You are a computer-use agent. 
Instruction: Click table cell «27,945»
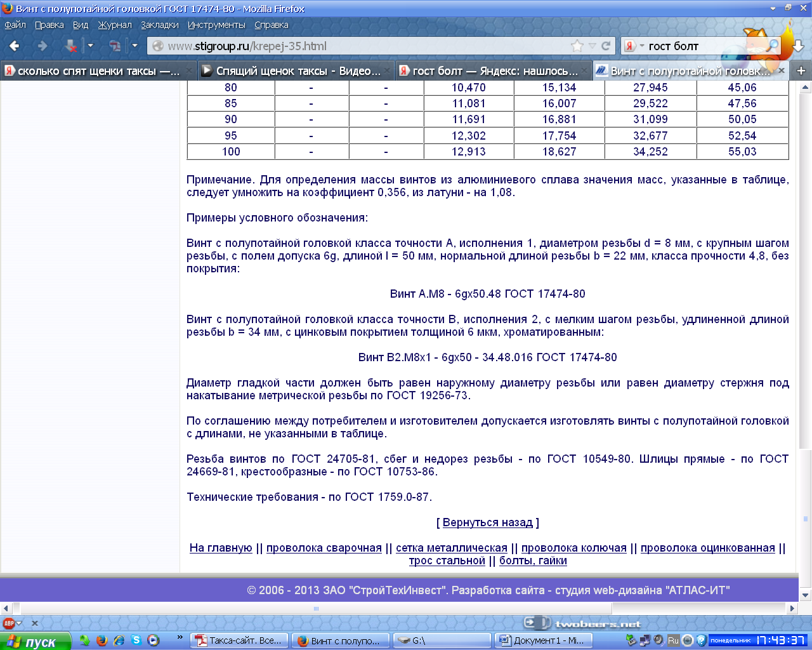(650, 88)
